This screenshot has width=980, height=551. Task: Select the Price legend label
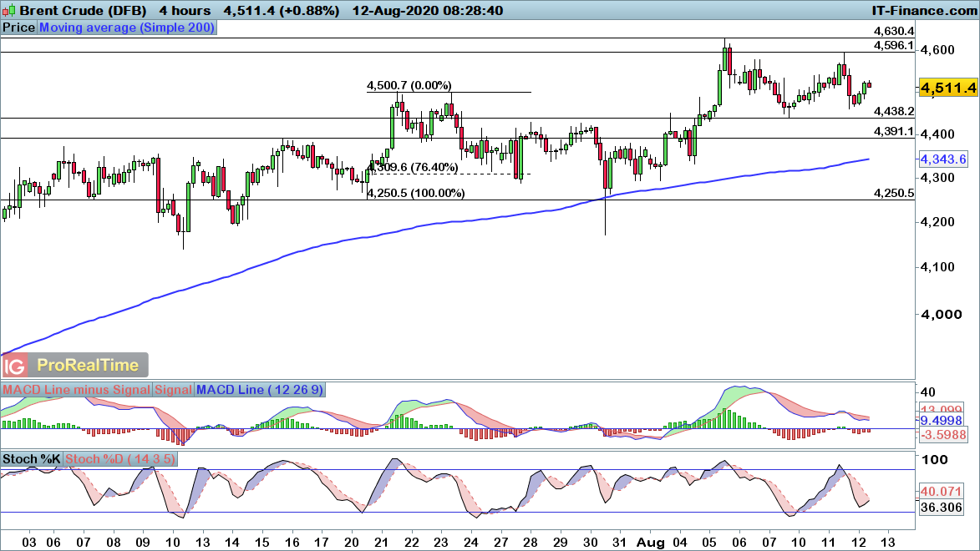(x=18, y=28)
